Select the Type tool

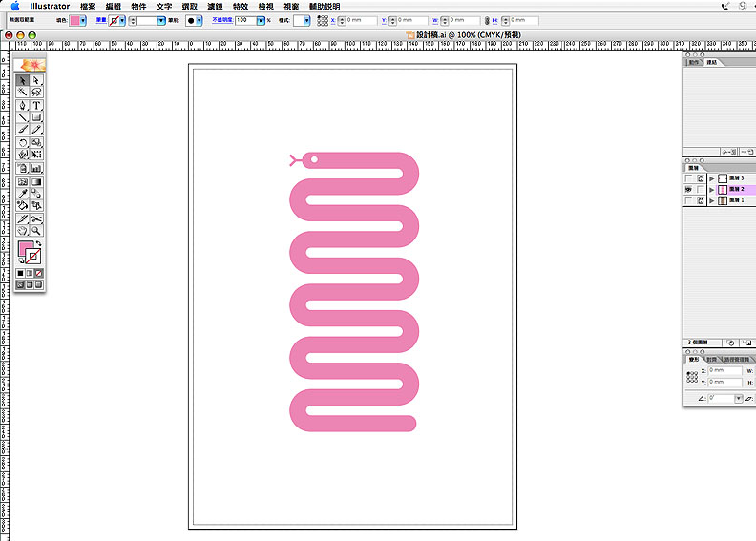pyautogui.click(x=36, y=105)
